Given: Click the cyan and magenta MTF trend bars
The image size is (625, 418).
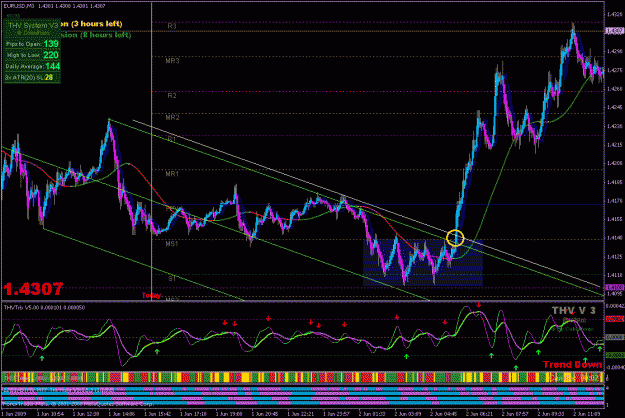Looking at the screenshot, I should tap(303, 396).
